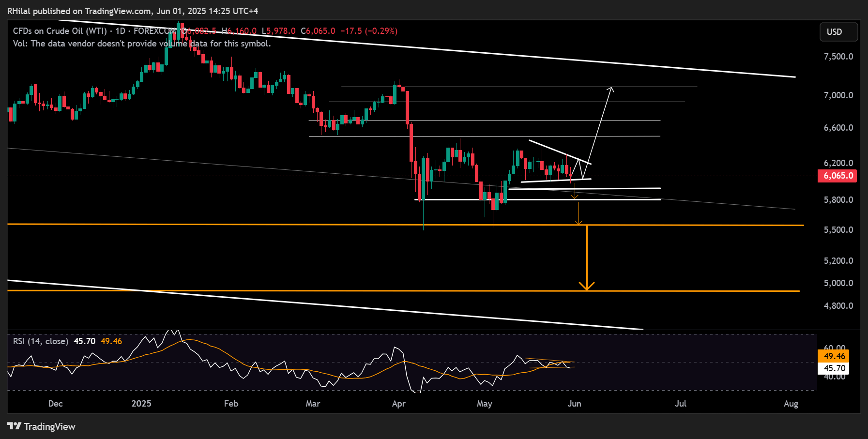Click the Jul label on time axis
The height and width of the screenshot is (439, 868).
point(681,404)
